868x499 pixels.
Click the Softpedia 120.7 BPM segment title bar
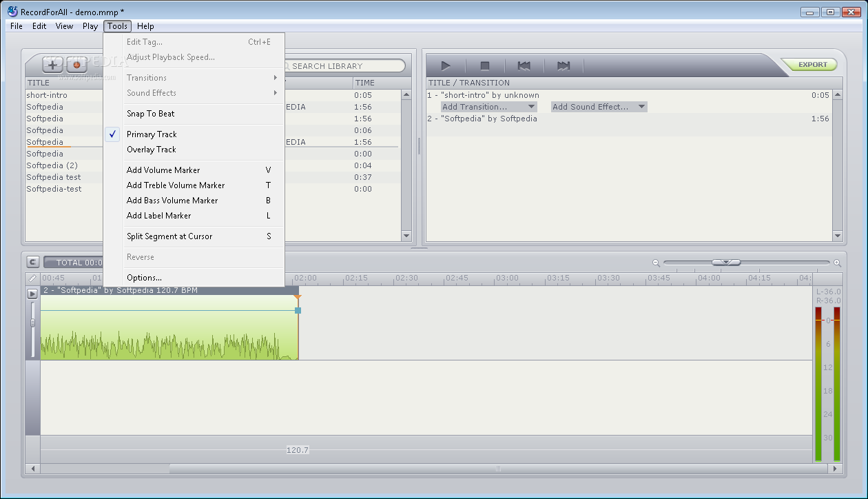[169, 291]
